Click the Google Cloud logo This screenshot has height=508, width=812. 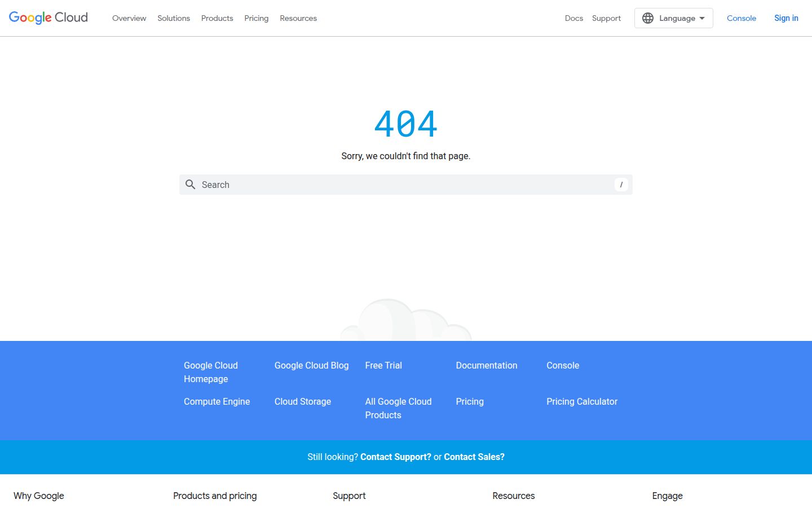pos(48,18)
